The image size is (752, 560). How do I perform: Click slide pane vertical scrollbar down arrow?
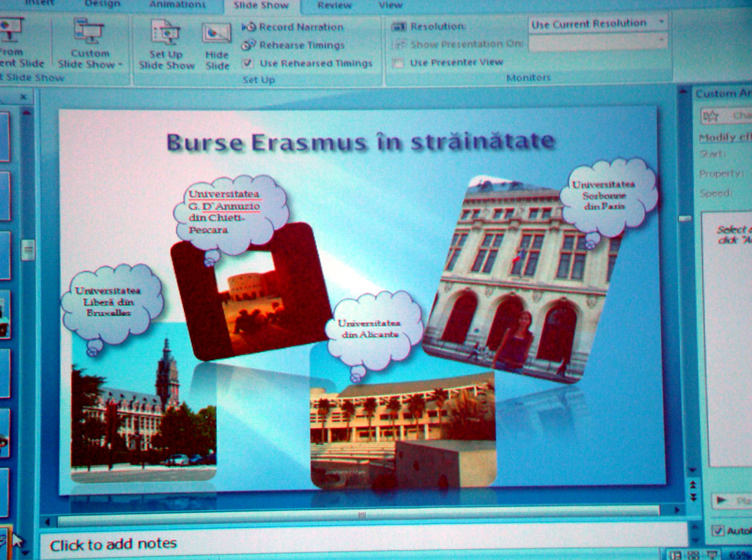(693, 470)
